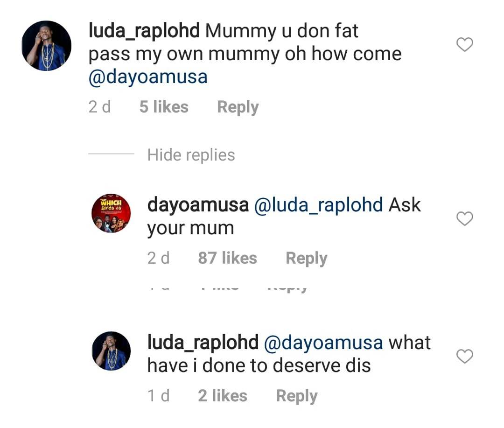Tap luda_raplohd's avatar on the last reply
Image resolution: width=504 pixels, height=428 pixels.
tap(111, 351)
